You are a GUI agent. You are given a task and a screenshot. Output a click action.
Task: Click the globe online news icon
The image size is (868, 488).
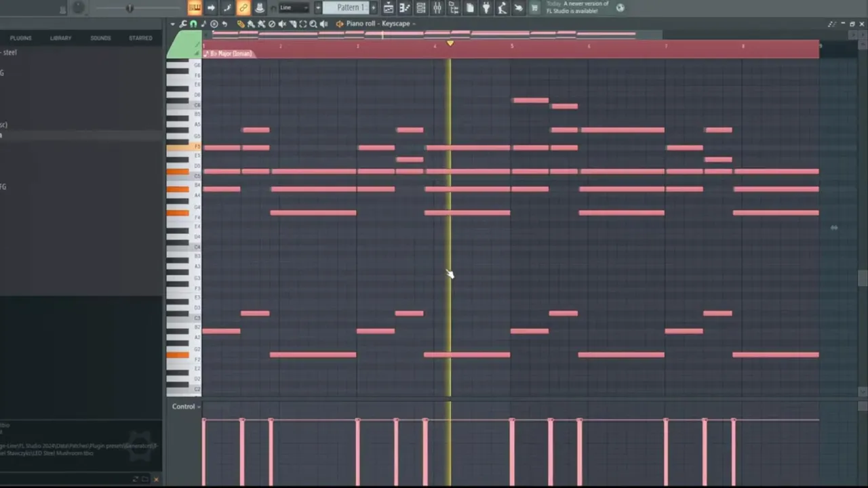(x=620, y=7)
